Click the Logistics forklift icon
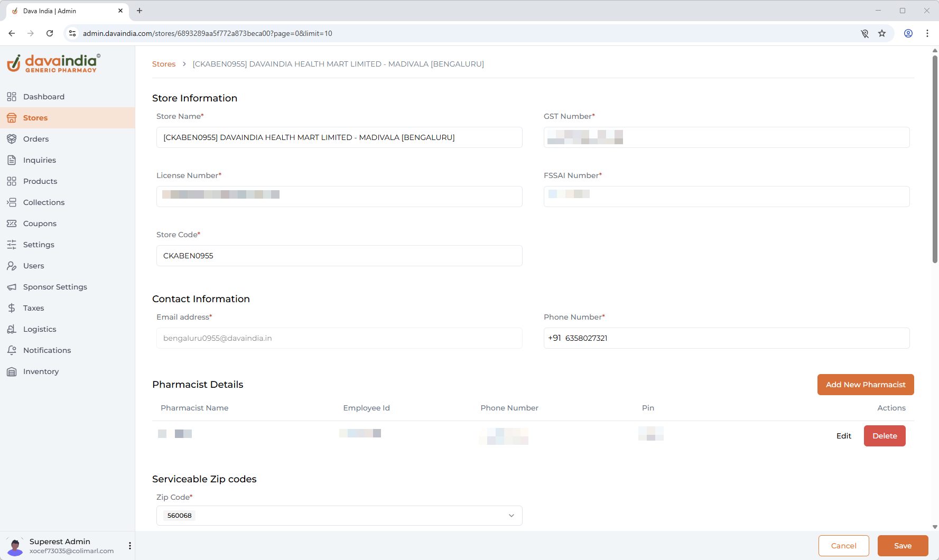Screen dimensions: 939x560 pyautogui.click(x=12, y=329)
